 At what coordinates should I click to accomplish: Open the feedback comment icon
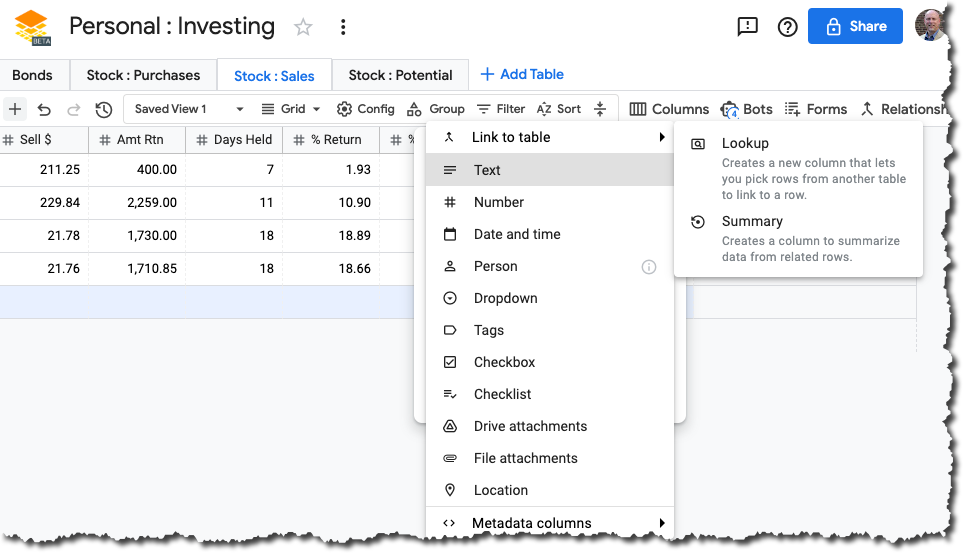pos(747,27)
